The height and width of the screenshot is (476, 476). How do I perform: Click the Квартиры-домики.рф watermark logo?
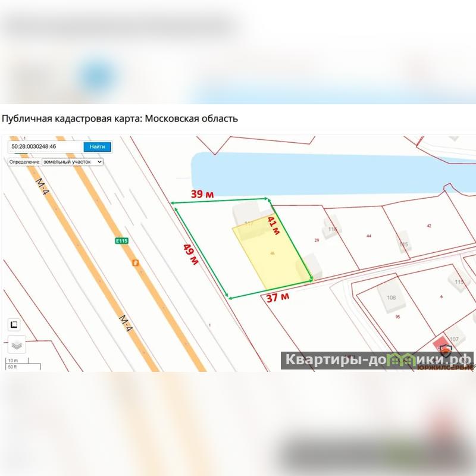(377, 361)
